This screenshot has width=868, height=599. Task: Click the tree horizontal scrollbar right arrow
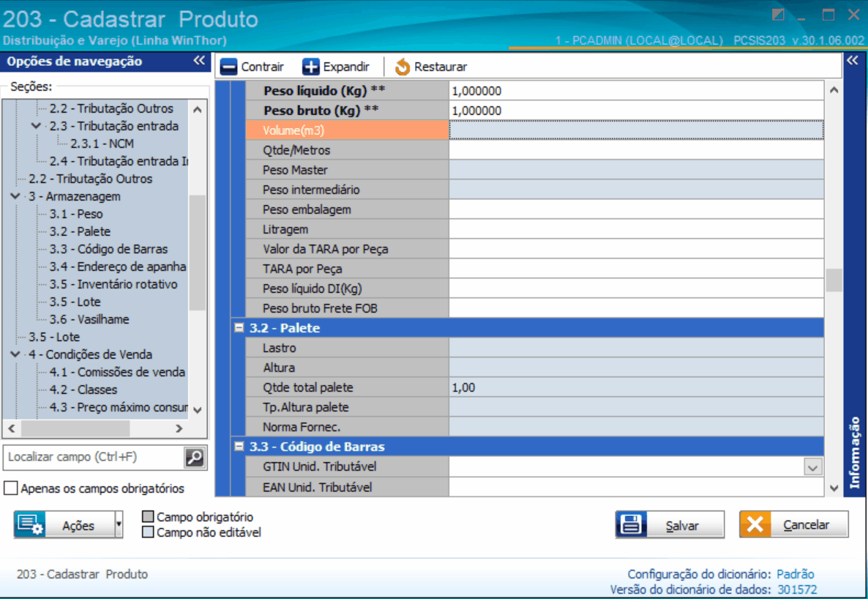click(x=179, y=428)
